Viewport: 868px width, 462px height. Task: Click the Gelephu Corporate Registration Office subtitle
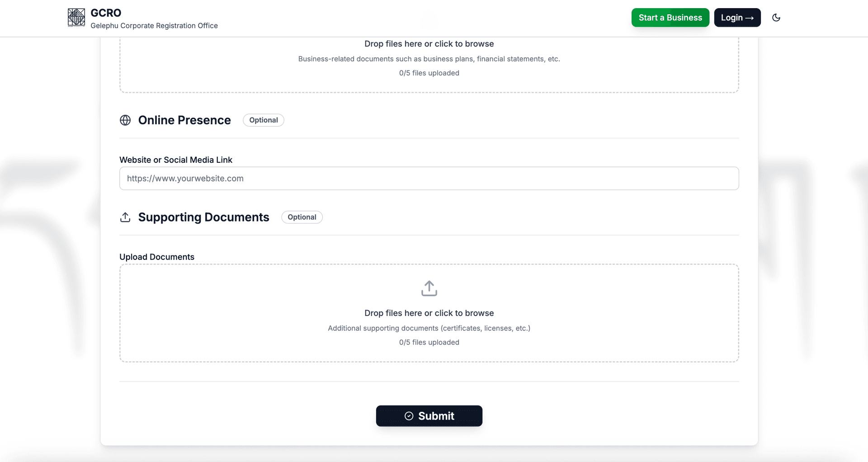pyautogui.click(x=154, y=26)
